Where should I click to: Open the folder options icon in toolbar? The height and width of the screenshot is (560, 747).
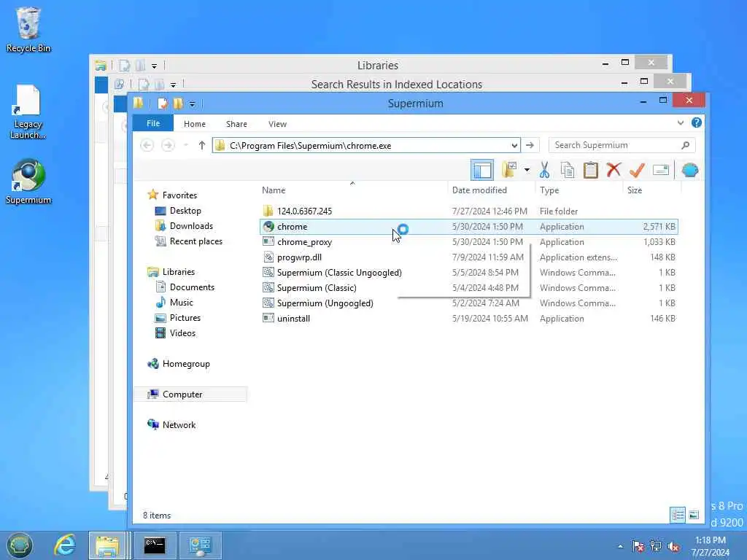509,170
